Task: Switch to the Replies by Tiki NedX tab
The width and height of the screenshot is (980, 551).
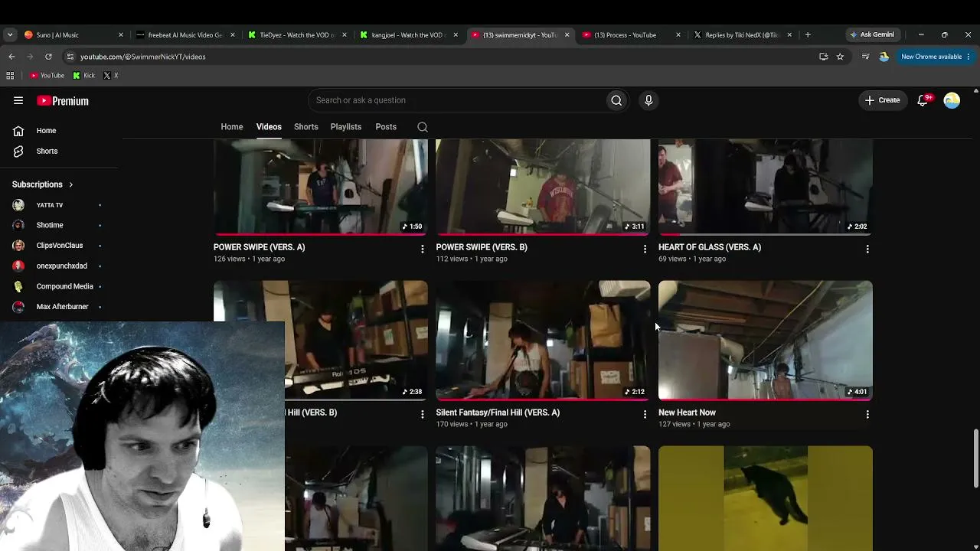Action: tap(743, 34)
